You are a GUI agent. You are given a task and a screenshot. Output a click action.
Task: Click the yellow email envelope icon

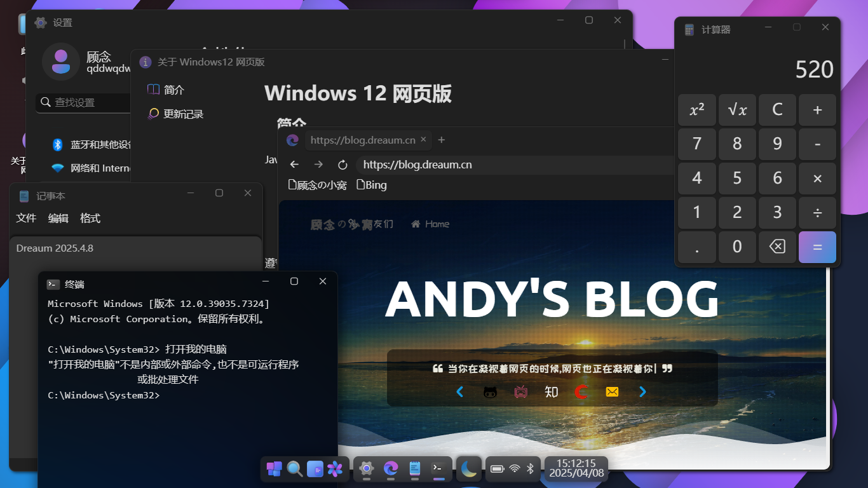(611, 392)
